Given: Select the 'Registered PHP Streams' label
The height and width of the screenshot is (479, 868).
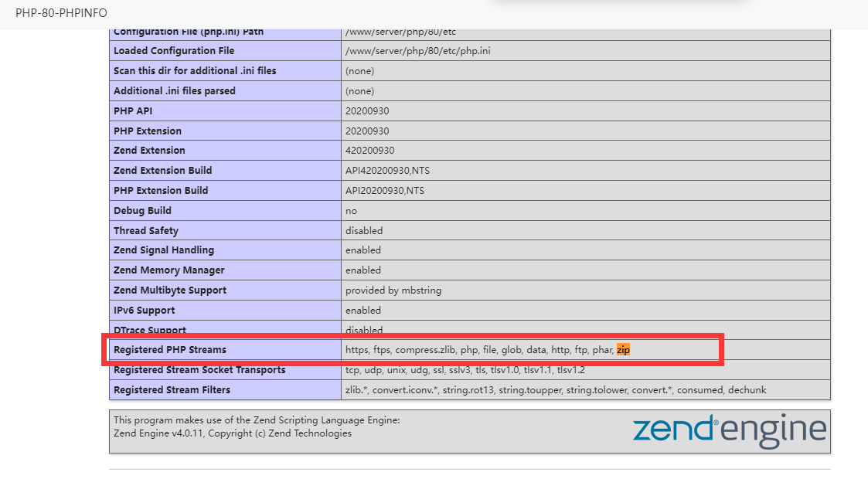Looking at the screenshot, I should click(x=169, y=349).
